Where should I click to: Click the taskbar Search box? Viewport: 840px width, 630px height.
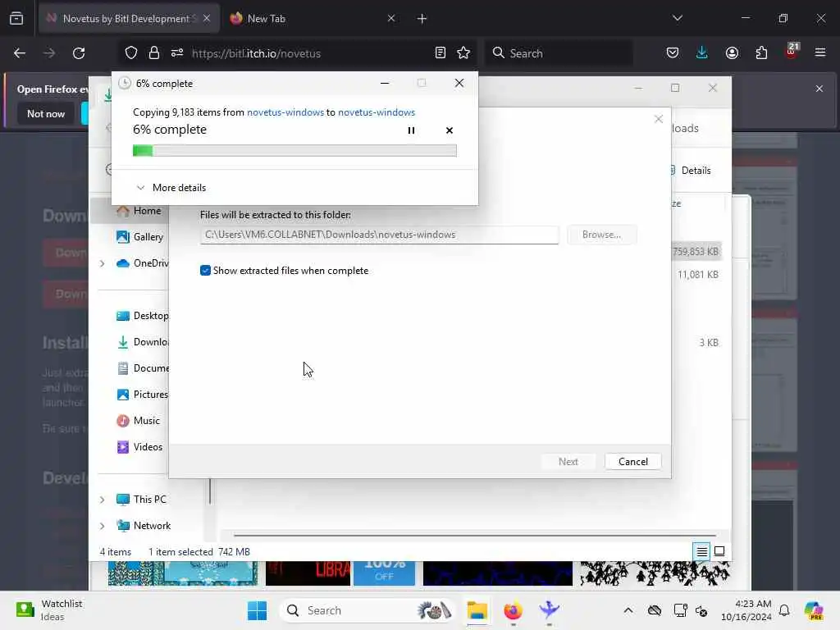367,610
